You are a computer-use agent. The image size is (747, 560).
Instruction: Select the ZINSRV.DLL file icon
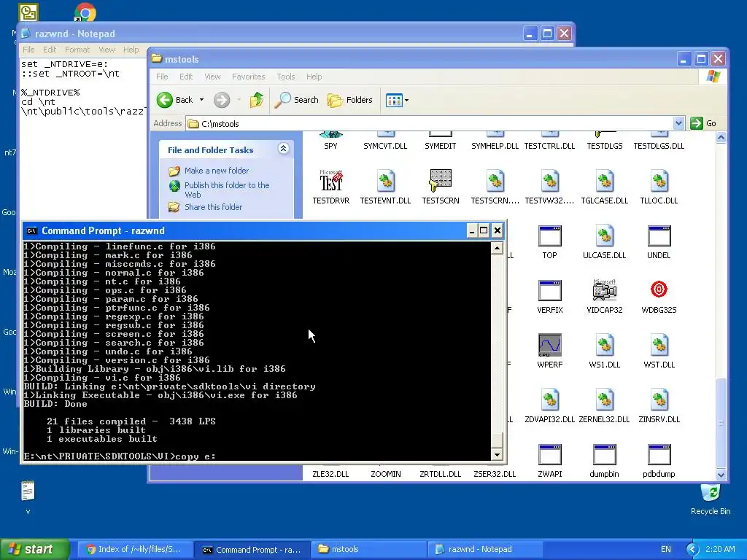659,400
